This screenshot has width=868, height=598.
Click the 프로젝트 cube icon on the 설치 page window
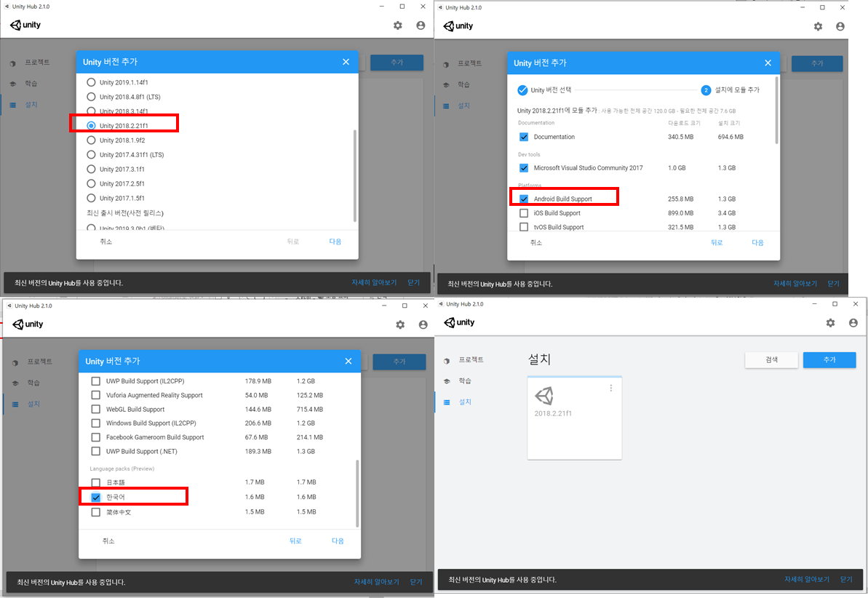[x=447, y=360]
